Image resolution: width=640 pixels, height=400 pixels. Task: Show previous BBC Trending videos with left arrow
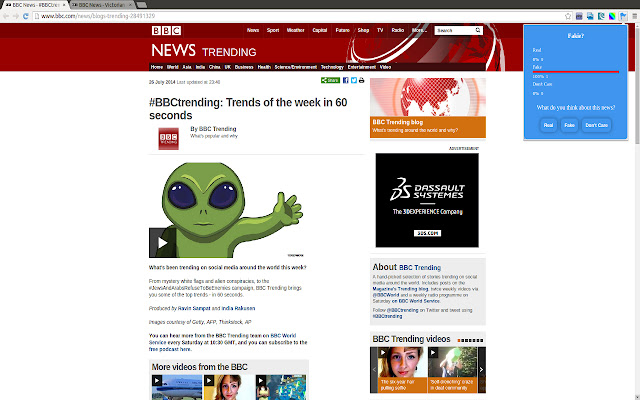click(x=374, y=370)
